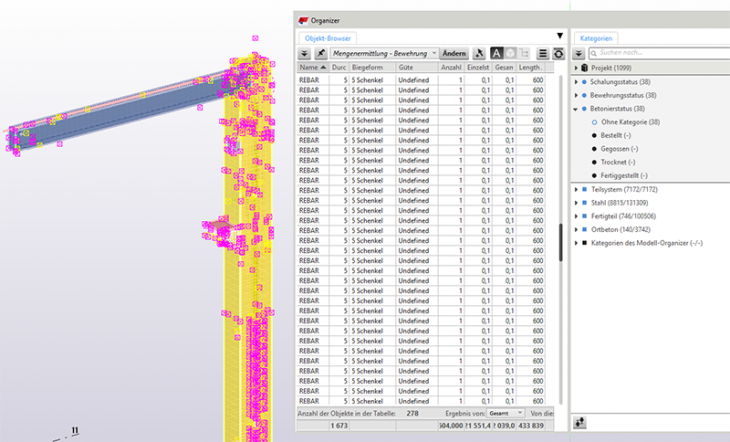Collapse the Betonierstatus (38) tree node
The image size is (730, 442).
tap(577, 109)
